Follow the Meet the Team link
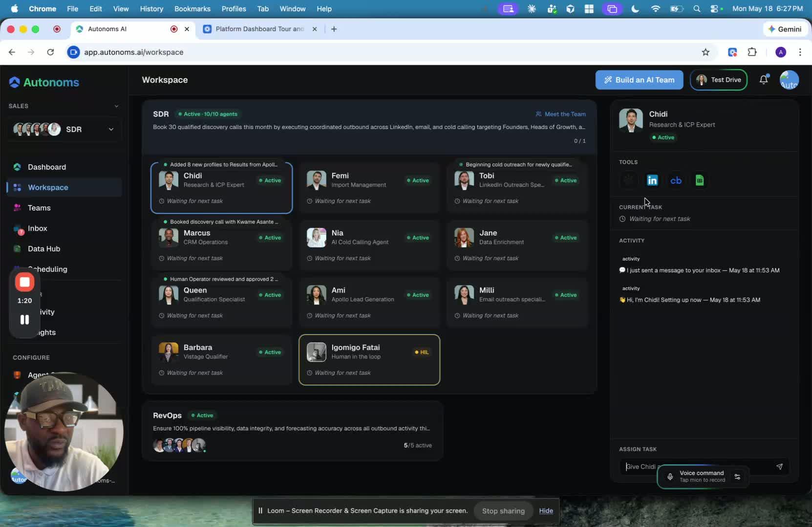Viewport: 812px width, 527px height. pyautogui.click(x=560, y=114)
